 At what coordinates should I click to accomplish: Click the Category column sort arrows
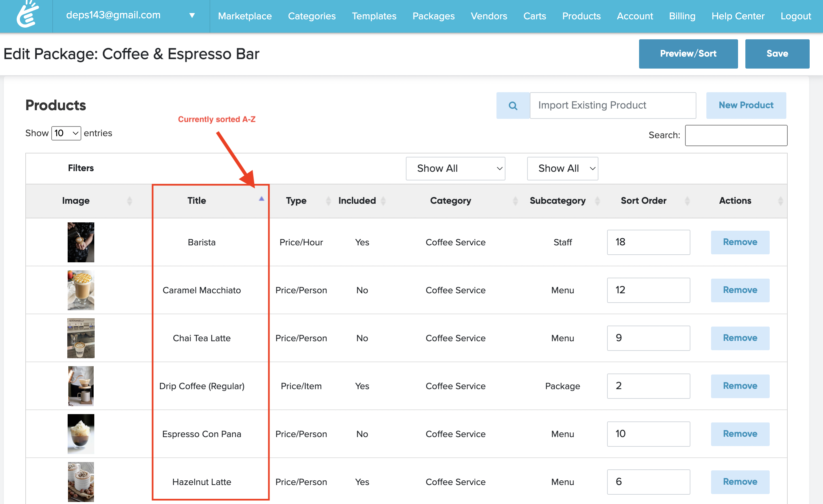point(515,201)
